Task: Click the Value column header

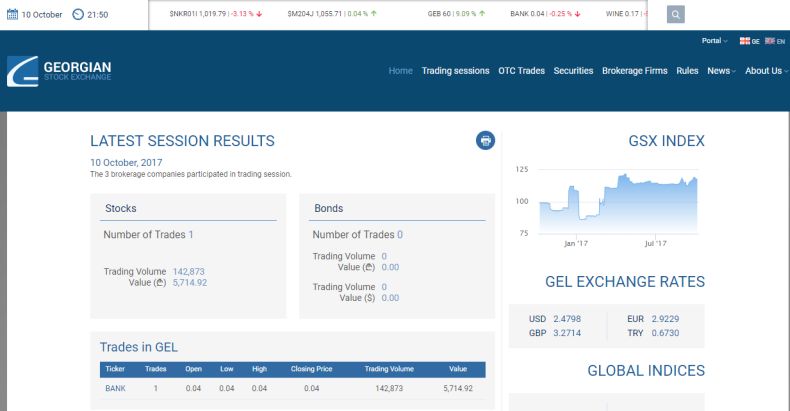Action: click(458, 369)
